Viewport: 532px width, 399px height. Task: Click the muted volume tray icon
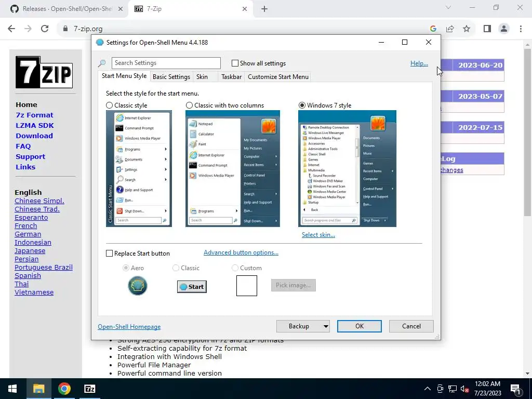tap(464, 389)
